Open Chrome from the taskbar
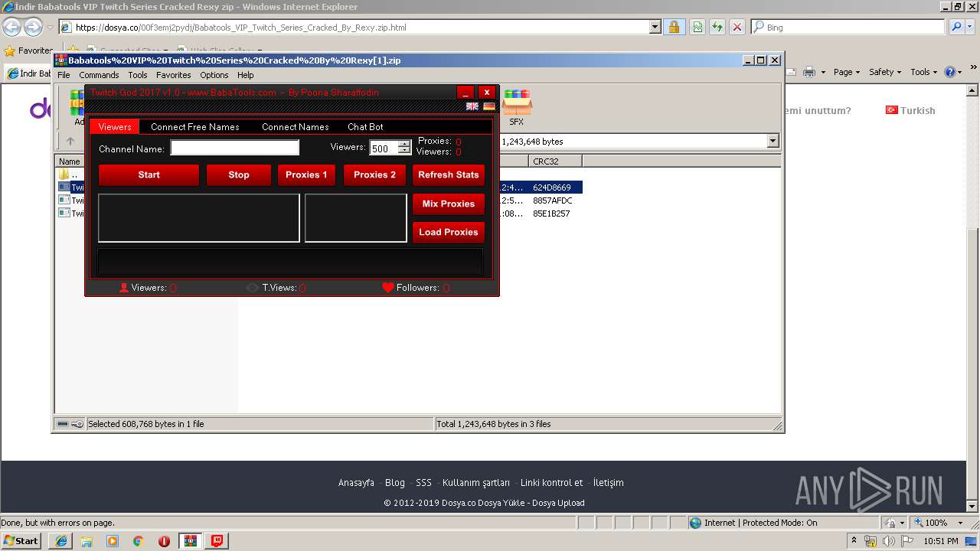This screenshot has width=980, height=551. pos(139,541)
